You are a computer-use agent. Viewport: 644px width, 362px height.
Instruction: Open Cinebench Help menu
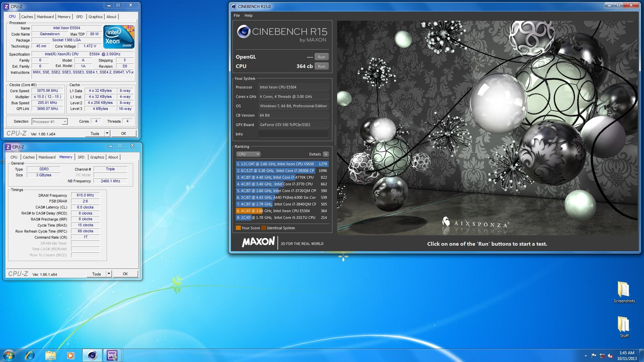click(x=249, y=15)
